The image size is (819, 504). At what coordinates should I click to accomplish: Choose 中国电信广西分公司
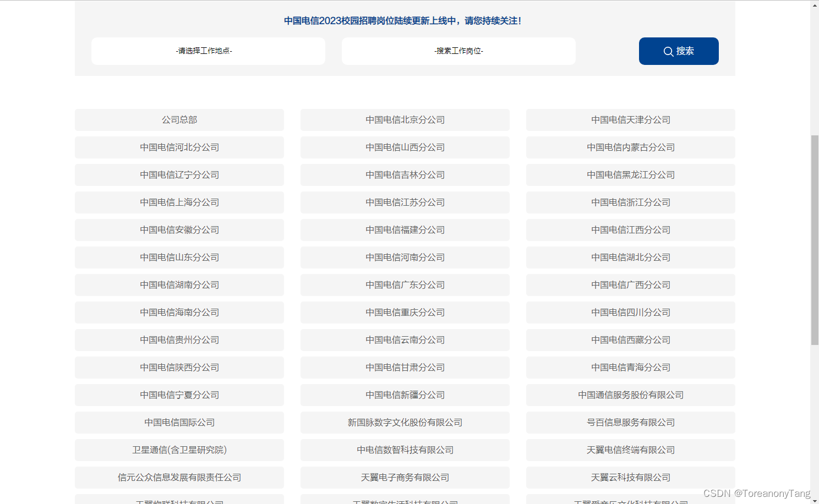coord(631,285)
